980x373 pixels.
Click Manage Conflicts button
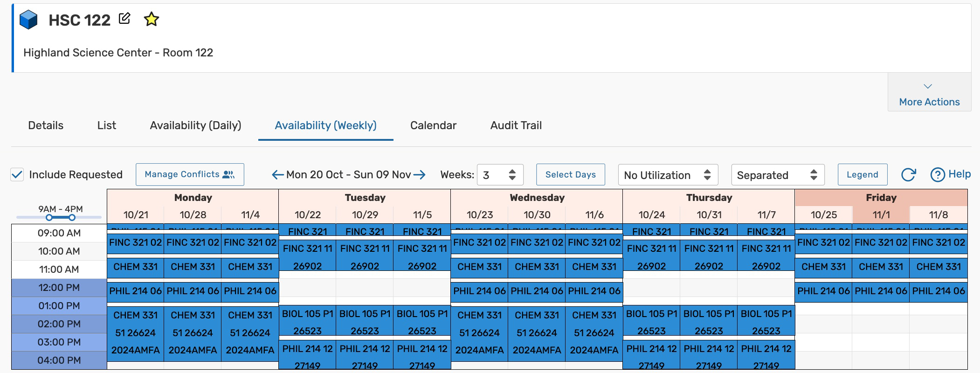coord(190,174)
